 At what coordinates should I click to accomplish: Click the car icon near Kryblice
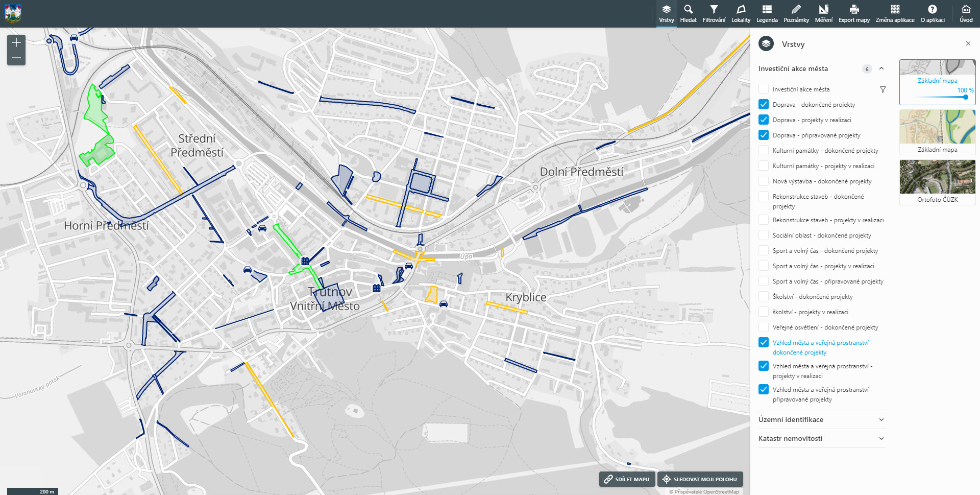[x=444, y=303]
